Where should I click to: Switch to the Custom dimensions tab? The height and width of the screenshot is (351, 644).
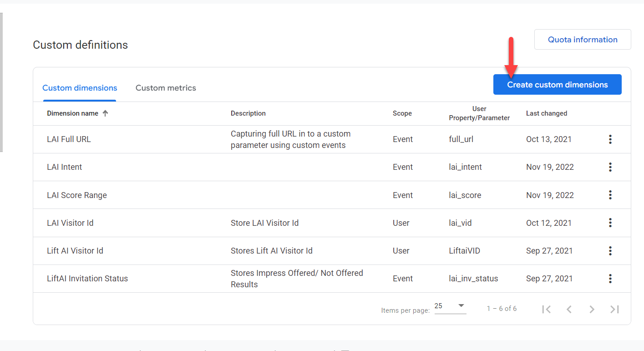pos(80,88)
